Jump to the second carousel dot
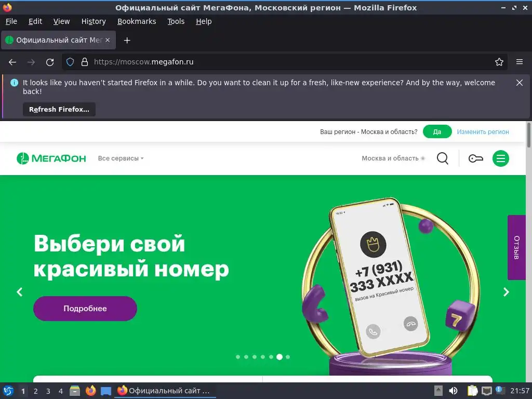Image resolution: width=532 pixels, height=399 pixels. point(246,356)
